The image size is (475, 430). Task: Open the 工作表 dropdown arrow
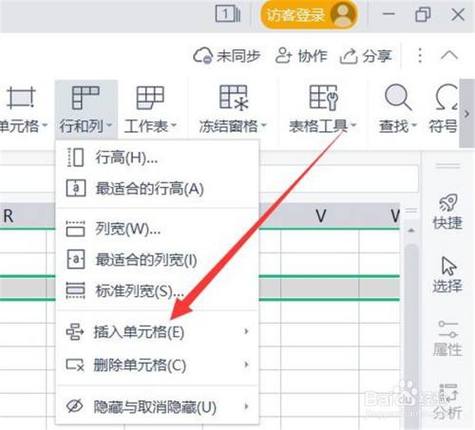click(174, 126)
